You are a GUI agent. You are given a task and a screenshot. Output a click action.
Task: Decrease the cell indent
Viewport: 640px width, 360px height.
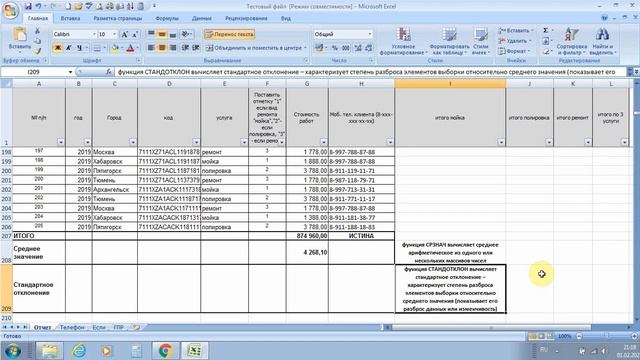185,48
